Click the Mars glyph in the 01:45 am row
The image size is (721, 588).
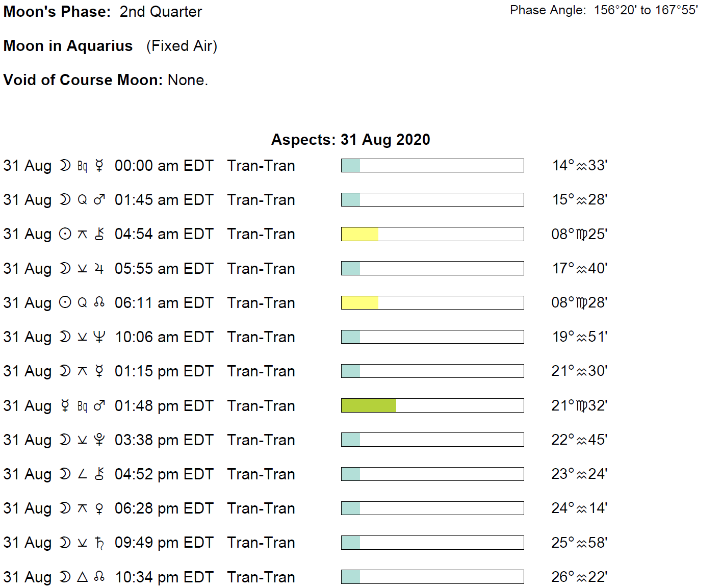99,200
